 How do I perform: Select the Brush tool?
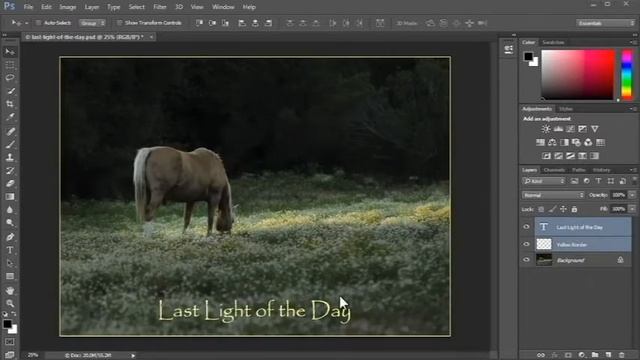coord(10,144)
